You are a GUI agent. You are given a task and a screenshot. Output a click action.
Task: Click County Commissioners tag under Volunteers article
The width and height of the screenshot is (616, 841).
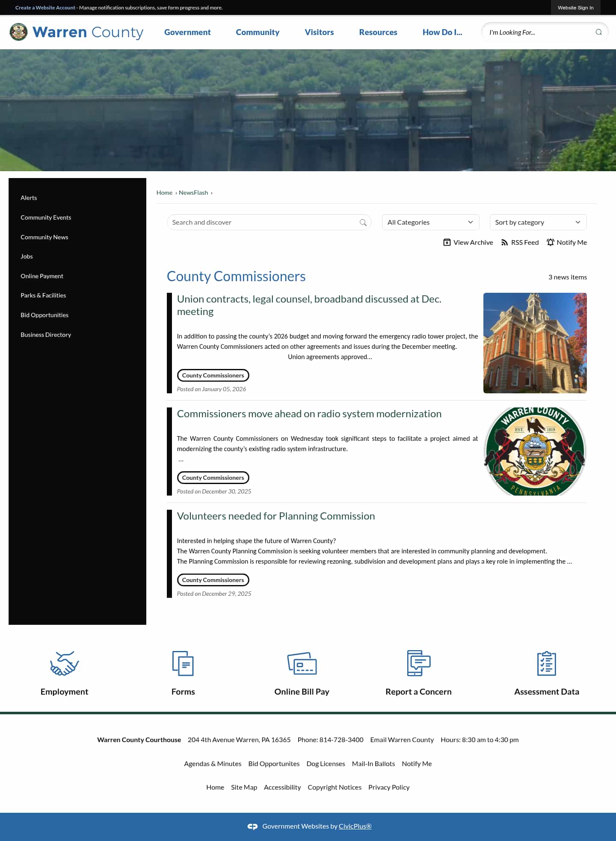point(213,580)
